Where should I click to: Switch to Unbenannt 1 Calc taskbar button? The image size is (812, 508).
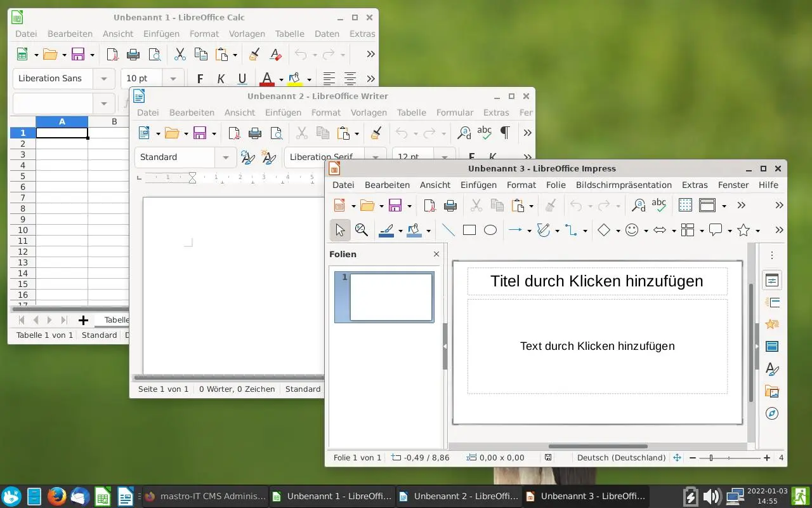[x=332, y=497]
